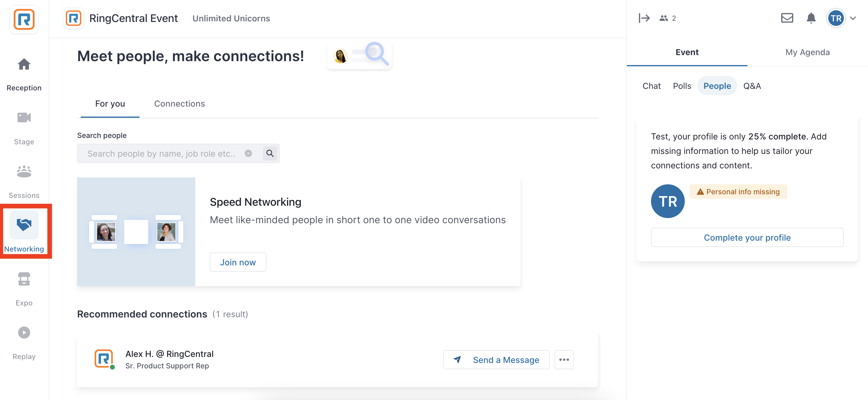Viewport: 868px width, 400px height.
Task: Click the RingCentral Event header logo
Action: (74, 18)
